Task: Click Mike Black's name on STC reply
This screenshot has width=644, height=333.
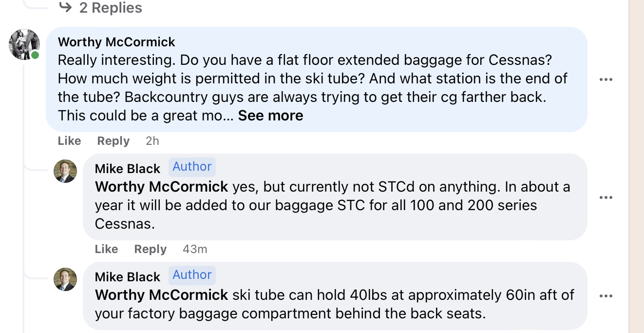Action: [x=127, y=169]
